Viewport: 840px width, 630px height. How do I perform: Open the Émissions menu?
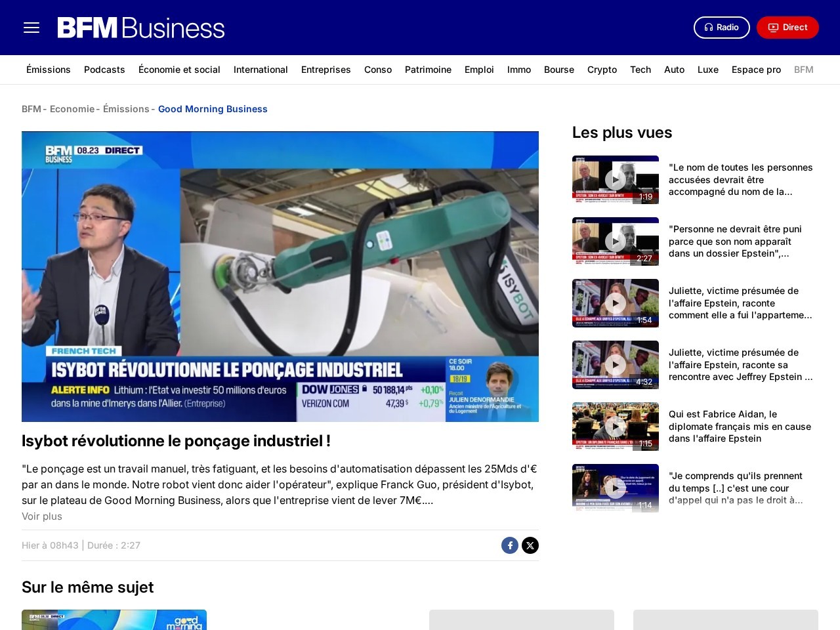pos(48,70)
